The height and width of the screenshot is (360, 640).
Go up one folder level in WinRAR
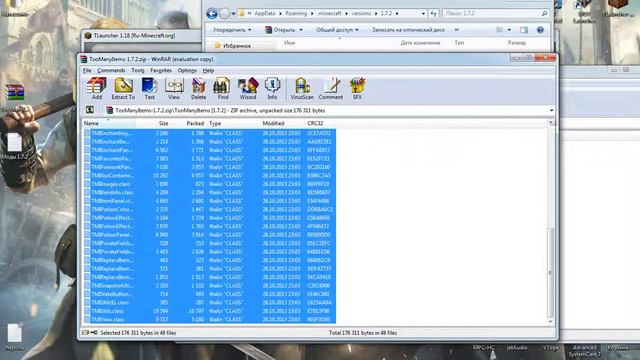click(x=90, y=110)
